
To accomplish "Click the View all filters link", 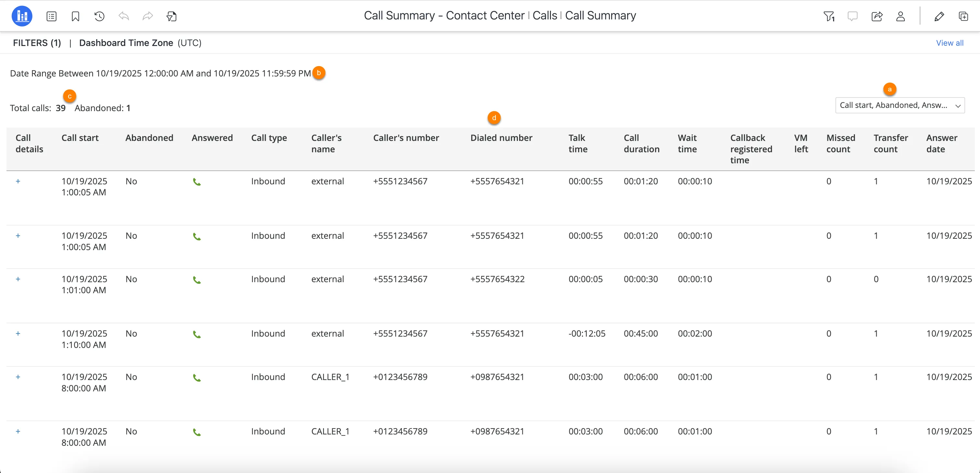I will 950,43.
